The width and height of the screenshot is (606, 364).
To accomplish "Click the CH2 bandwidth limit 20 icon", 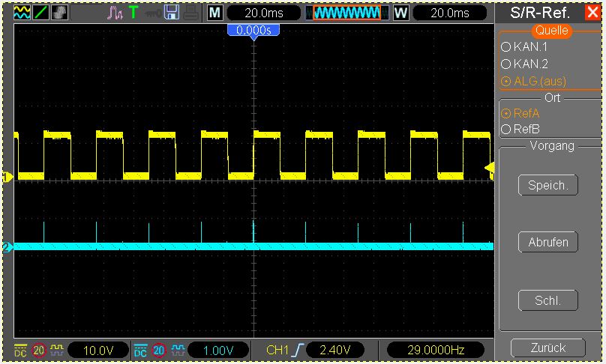I will 159,350.
